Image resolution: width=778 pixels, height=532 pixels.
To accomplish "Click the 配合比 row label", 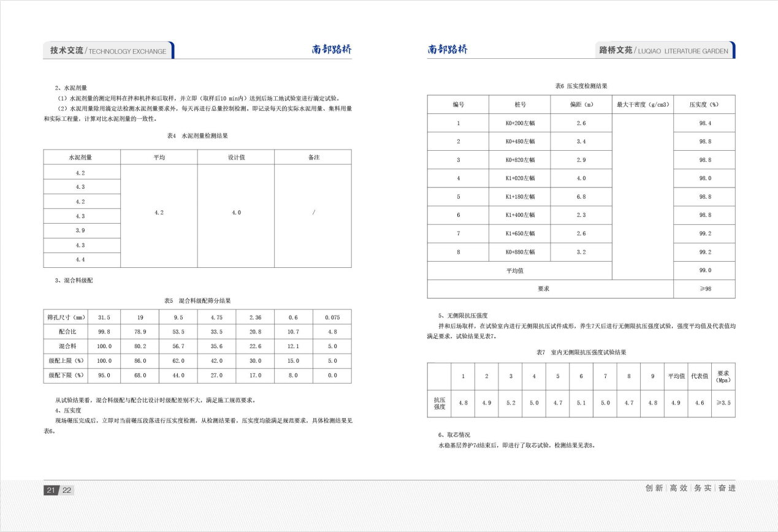I will 66,332.
